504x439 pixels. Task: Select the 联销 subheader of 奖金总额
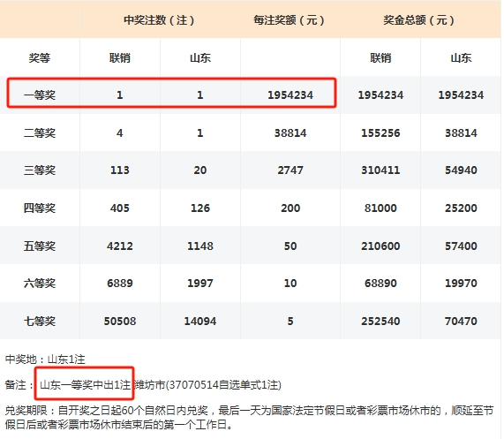(x=380, y=58)
